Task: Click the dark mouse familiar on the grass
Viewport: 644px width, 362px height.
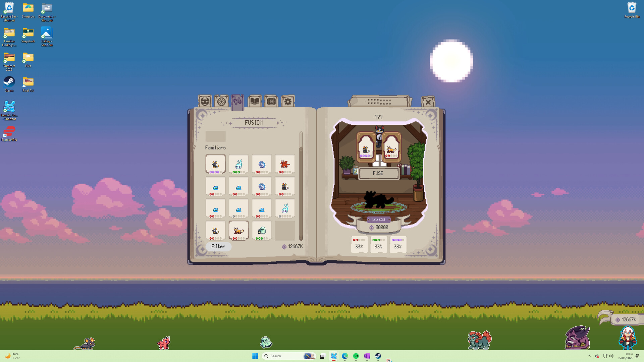Action: click(x=85, y=344)
